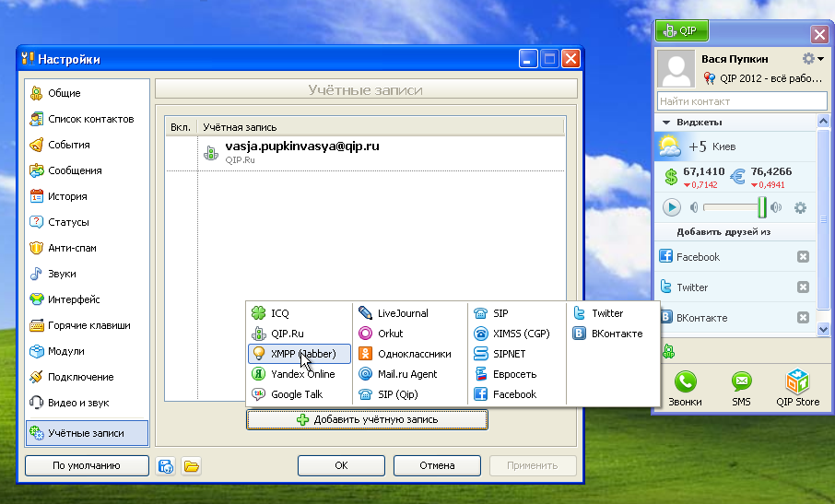Select Учётные записи settings section

pos(87,433)
